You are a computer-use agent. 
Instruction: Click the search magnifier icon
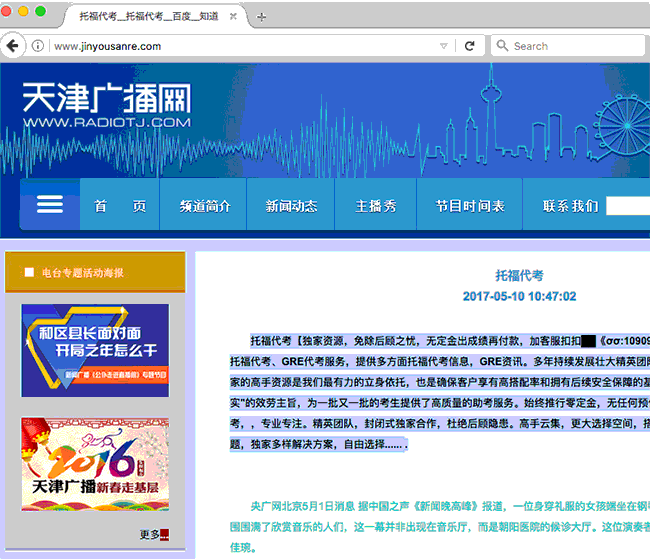501,46
